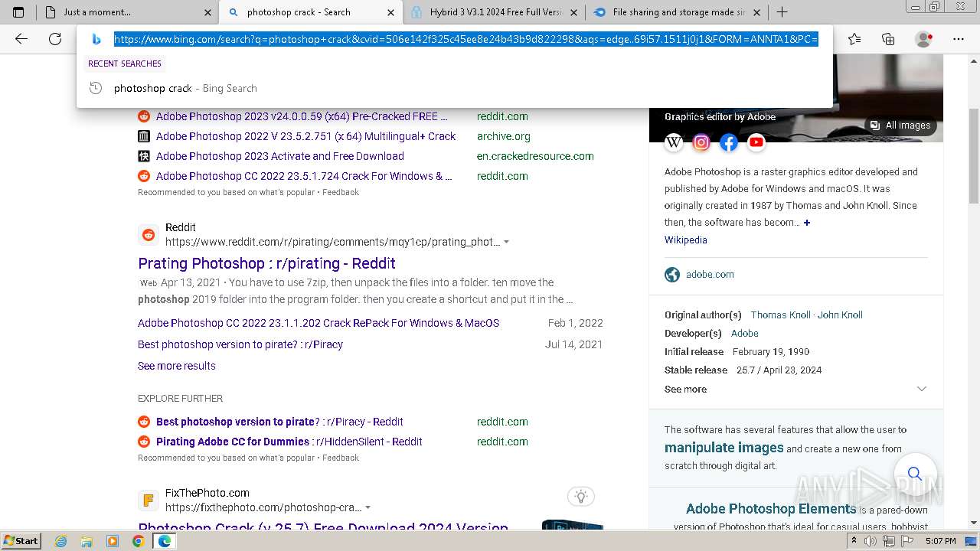
Task: Click the vertical page scrollbar thumb
Action: click(x=974, y=155)
